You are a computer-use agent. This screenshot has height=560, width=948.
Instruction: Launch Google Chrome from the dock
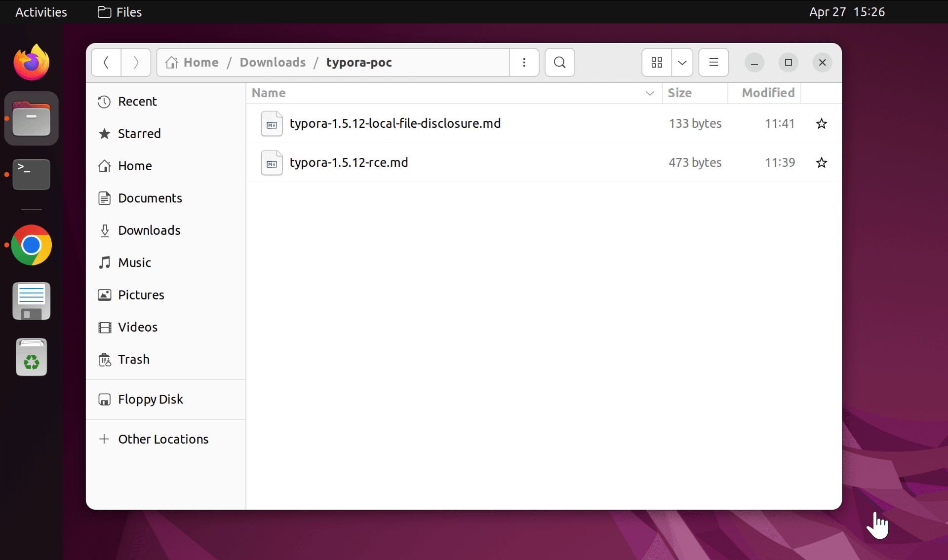31,245
